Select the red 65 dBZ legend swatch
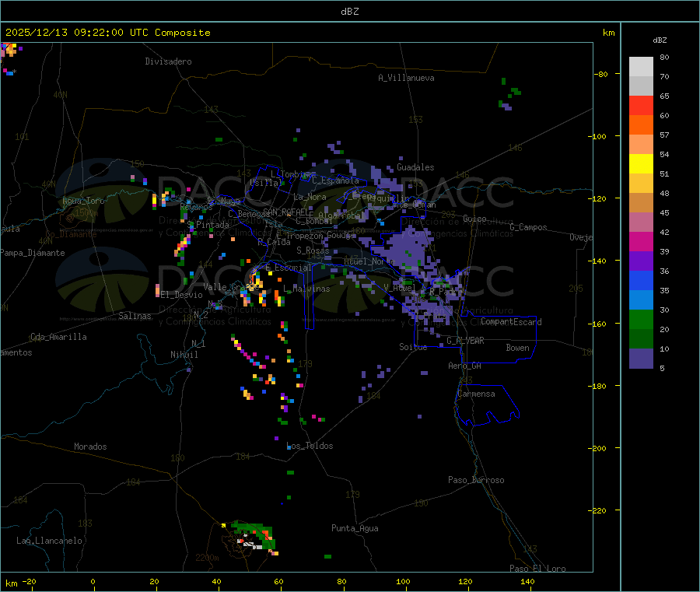The height and width of the screenshot is (592, 700). coord(641,106)
